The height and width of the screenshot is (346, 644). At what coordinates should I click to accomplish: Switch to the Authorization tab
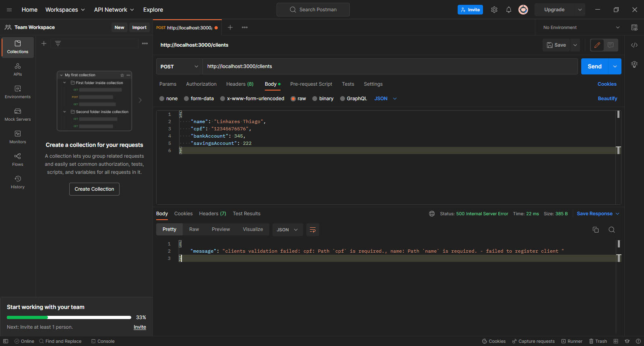point(201,84)
